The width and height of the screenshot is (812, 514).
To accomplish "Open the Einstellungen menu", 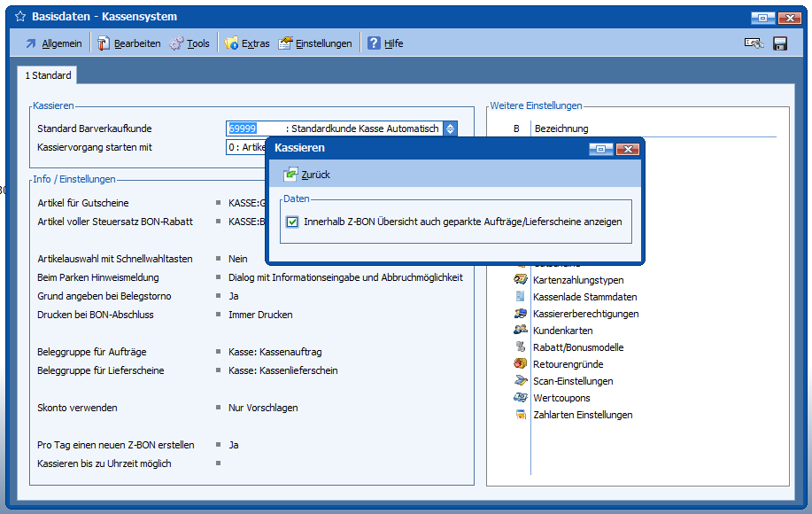I will tap(315, 43).
